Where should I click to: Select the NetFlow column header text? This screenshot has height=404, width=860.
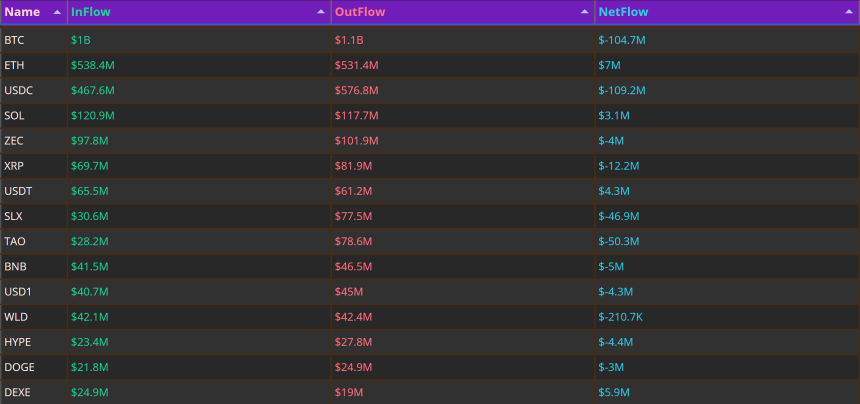624,12
